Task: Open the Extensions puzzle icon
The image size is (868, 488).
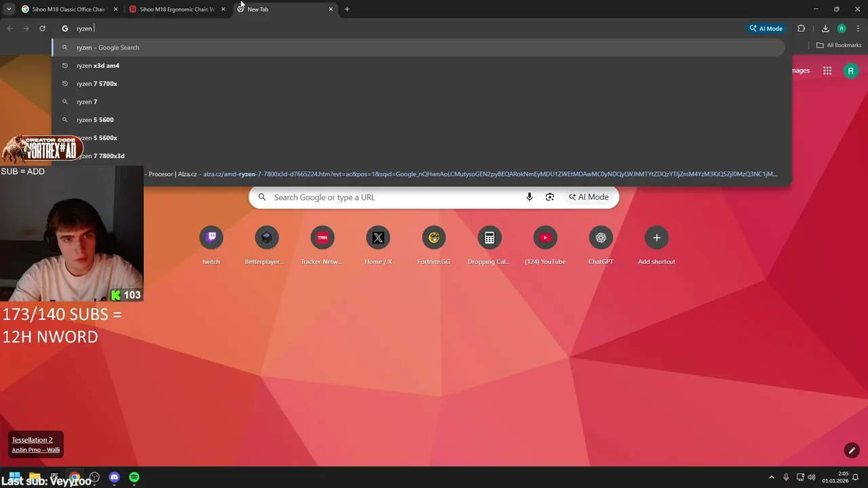Action: [x=801, y=28]
